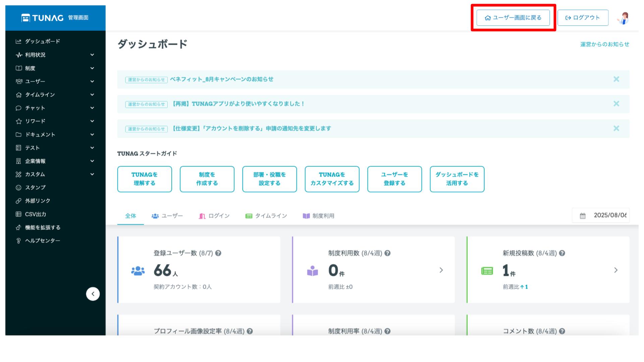
Task: Click the ドキュメント folder icon
Action: click(18, 134)
